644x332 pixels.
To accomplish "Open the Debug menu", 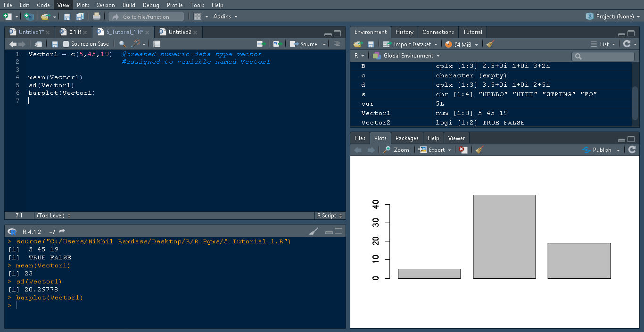I will point(151,5).
